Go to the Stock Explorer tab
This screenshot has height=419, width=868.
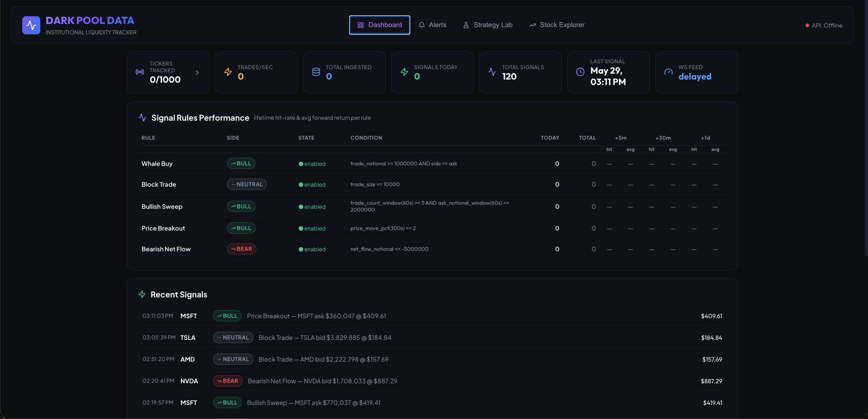tap(557, 25)
